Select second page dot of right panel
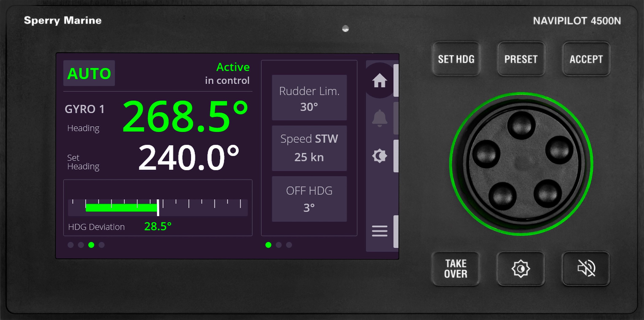The width and height of the screenshot is (644, 320). click(279, 245)
